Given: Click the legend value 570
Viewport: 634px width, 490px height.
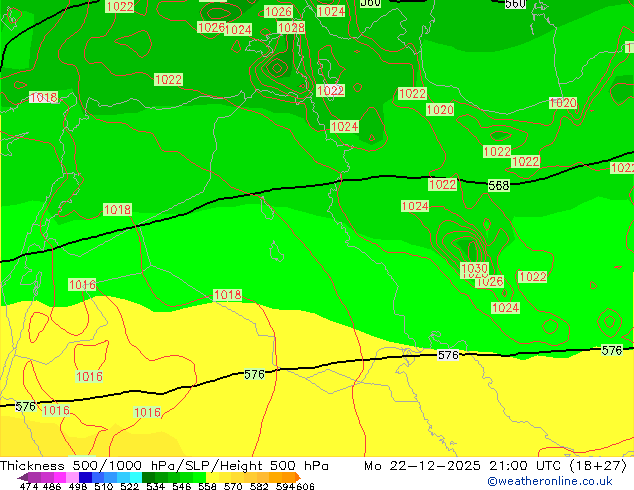Looking at the screenshot, I should (233, 486).
